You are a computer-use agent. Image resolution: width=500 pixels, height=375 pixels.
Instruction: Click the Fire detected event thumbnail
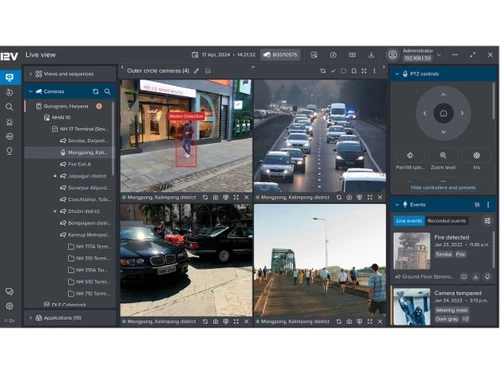pos(412,251)
